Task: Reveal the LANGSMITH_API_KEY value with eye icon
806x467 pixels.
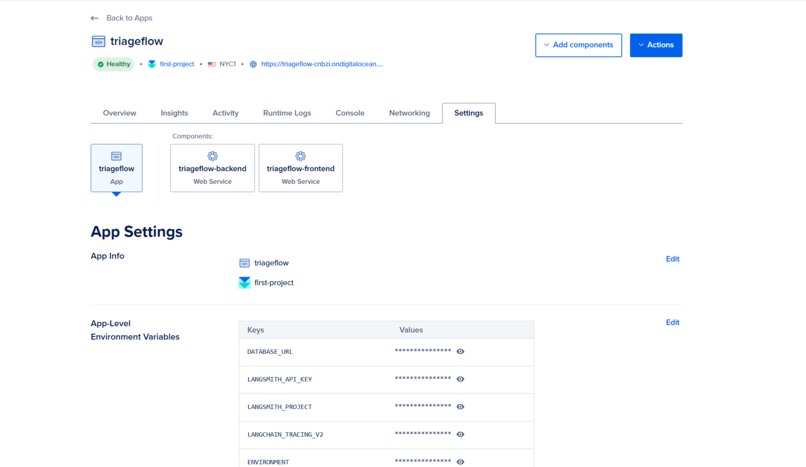Action: click(x=461, y=379)
